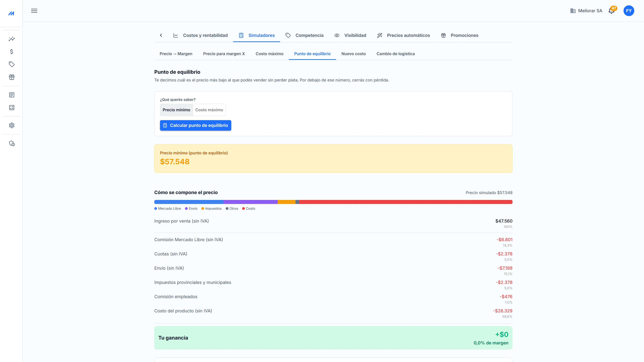Viewport: 644px width, 362px height.
Task: Open notifications bell with 47 badge
Action: click(611, 11)
